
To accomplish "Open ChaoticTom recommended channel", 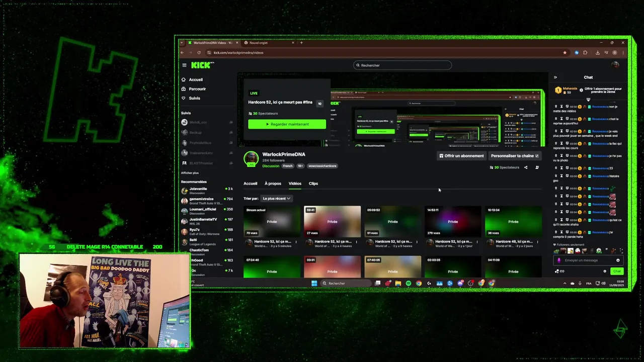I will tap(207, 251).
